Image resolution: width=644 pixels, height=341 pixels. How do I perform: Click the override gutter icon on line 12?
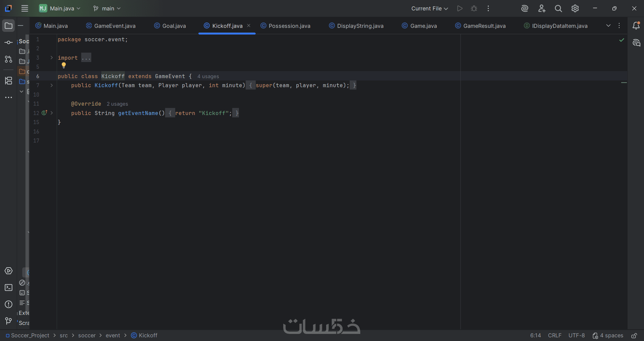coord(44,113)
